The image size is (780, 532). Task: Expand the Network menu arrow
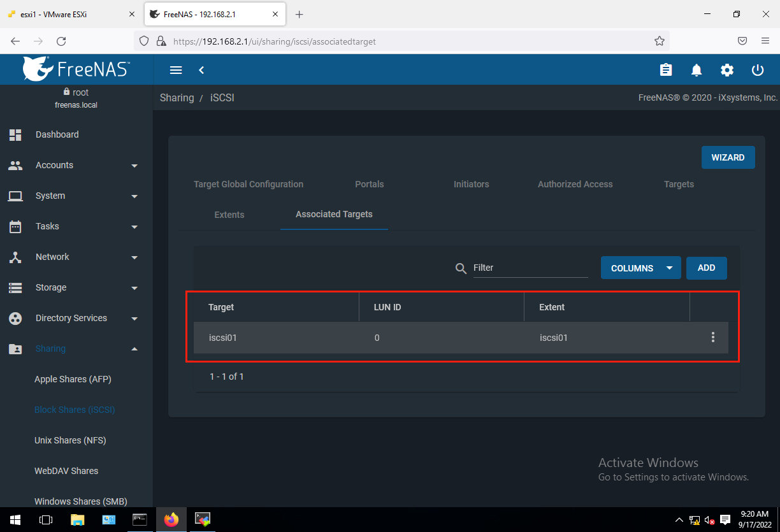[134, 257]
